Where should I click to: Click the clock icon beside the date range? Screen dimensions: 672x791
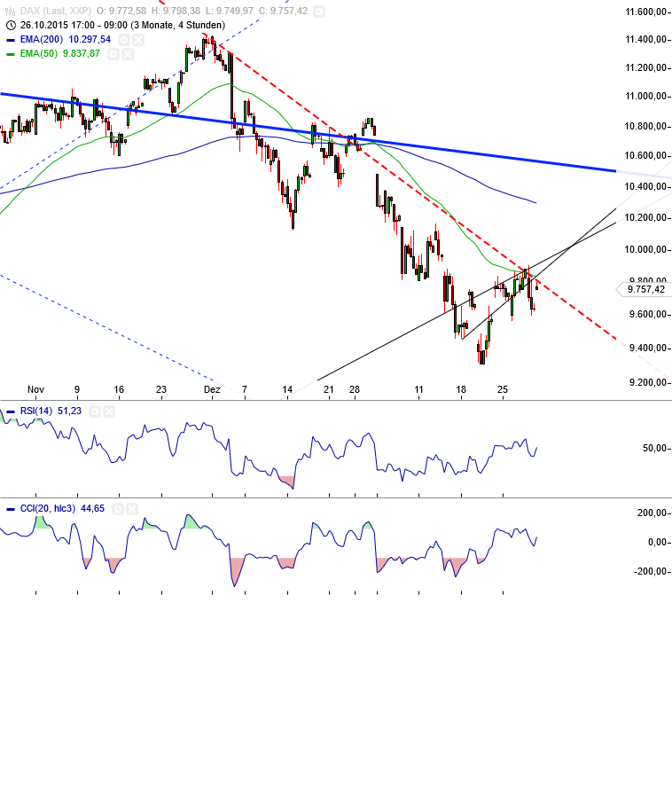pos(10,26)
